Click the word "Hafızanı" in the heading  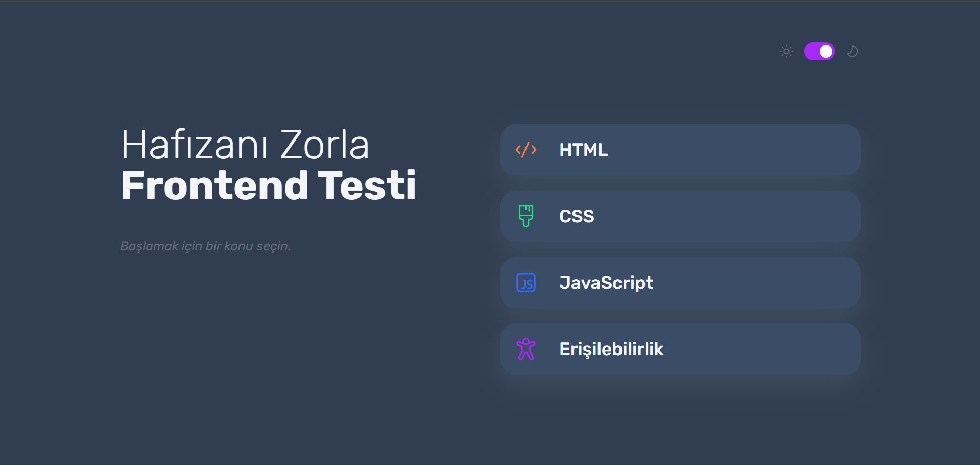click(x=195, y=145)
